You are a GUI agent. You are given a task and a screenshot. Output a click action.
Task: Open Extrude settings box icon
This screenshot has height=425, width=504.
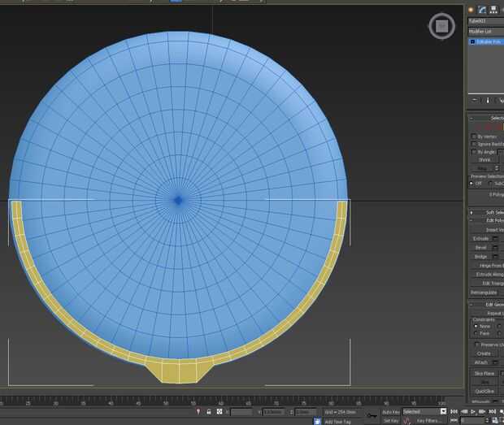pyautogui.click(x=495, y=239)
